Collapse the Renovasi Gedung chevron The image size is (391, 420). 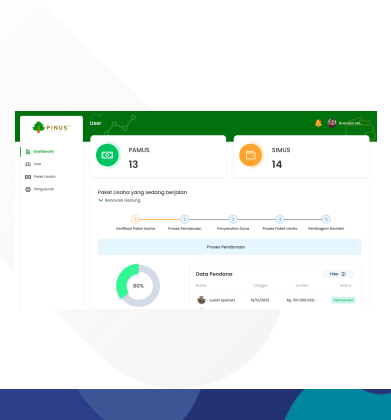pyautogui.click(x=100, y=200)
